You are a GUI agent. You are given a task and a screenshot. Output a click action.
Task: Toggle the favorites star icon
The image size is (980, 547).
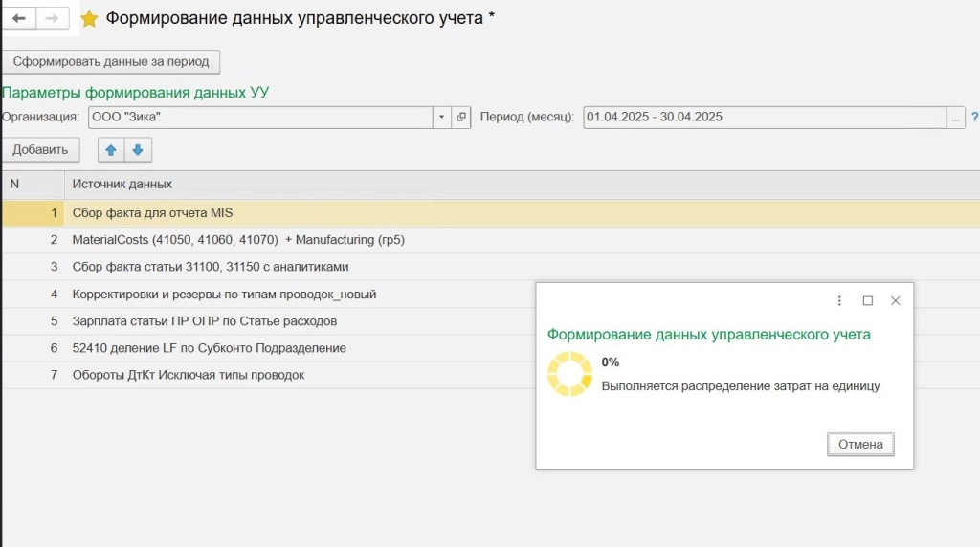(89, 19)
